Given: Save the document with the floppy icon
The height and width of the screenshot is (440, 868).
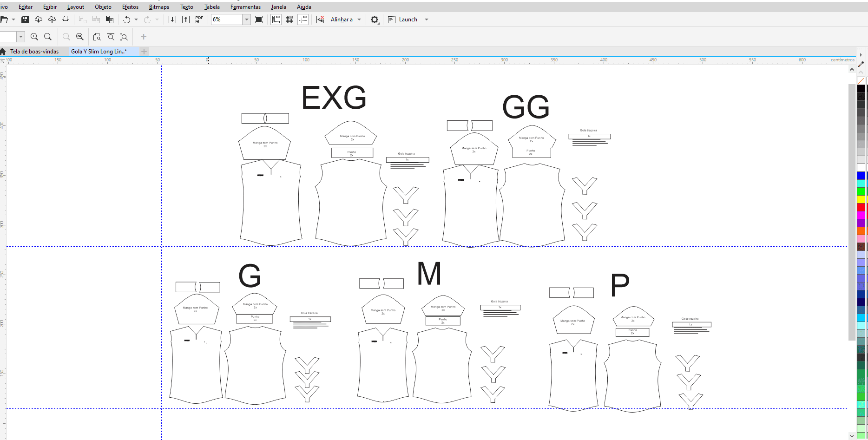Looking at the screenshot, I should point(25,20).
